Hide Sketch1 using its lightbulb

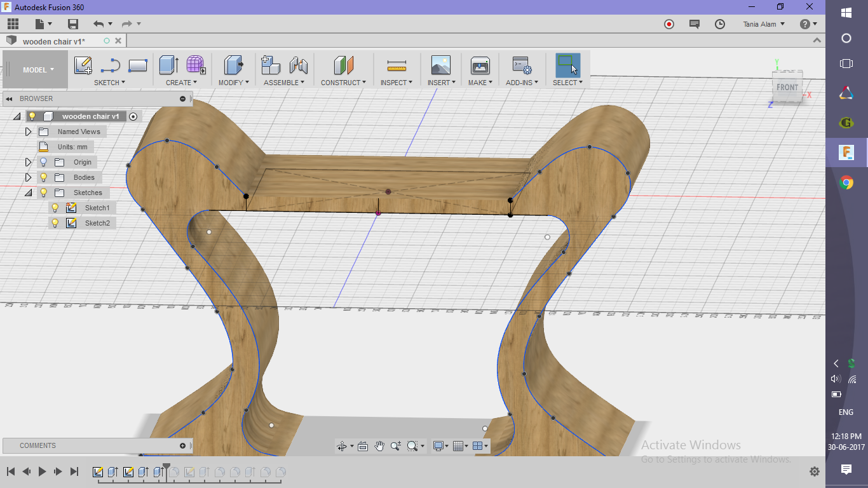click(55, 208)
